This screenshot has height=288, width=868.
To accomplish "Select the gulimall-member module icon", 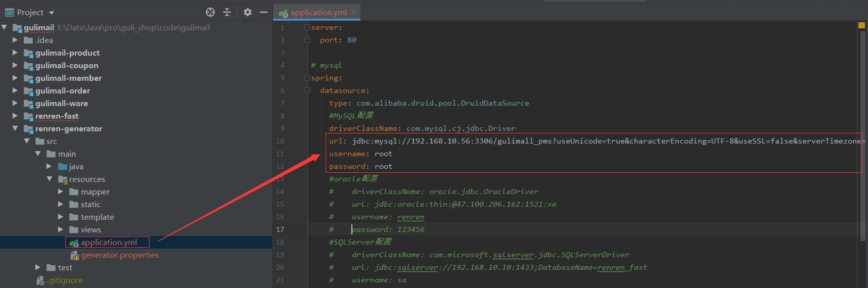I will [28, 78].
